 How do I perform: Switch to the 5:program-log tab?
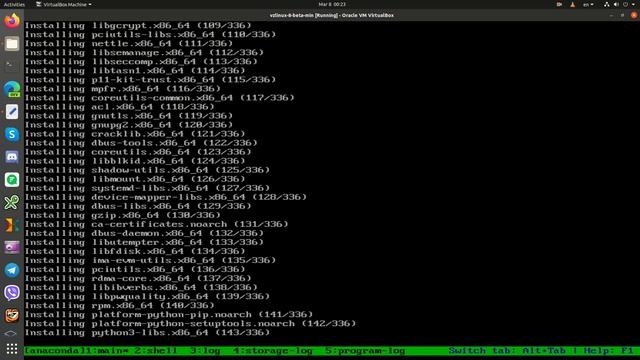(365, 351)
